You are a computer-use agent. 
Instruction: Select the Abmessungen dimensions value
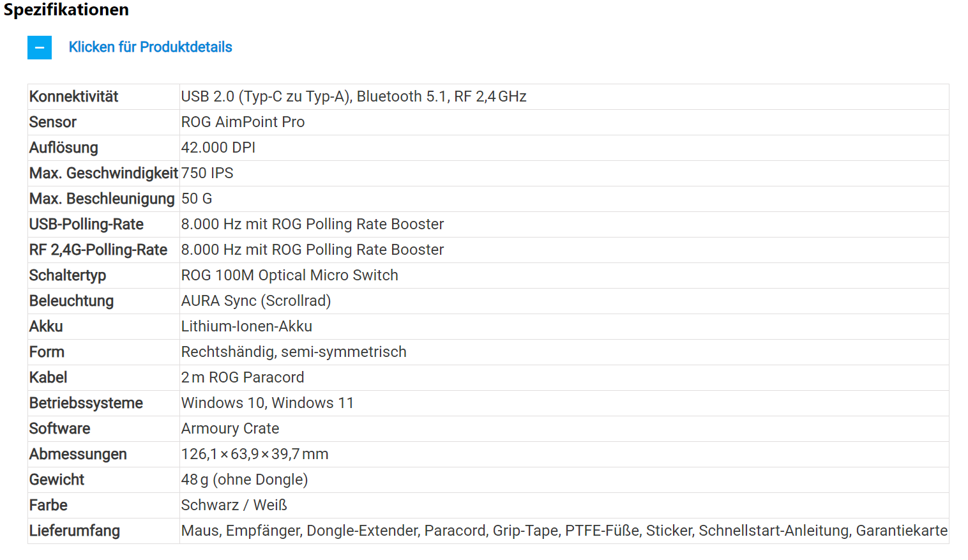[255, 454]
